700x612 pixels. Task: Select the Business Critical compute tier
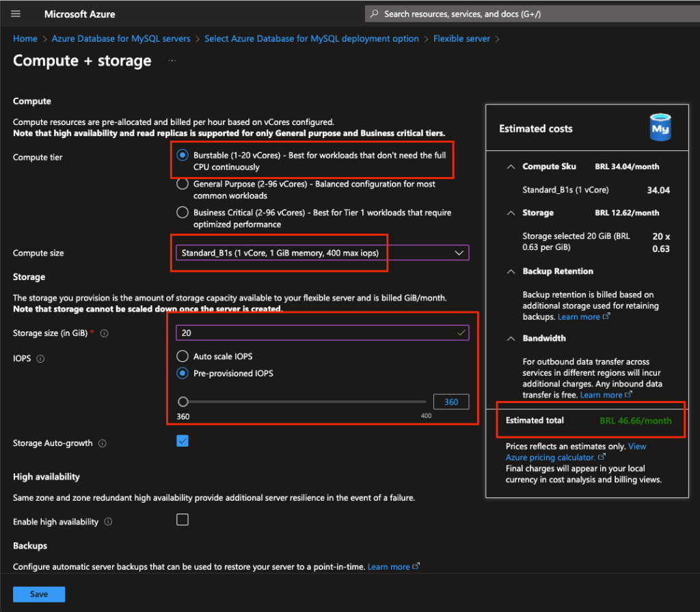[183, 212]
